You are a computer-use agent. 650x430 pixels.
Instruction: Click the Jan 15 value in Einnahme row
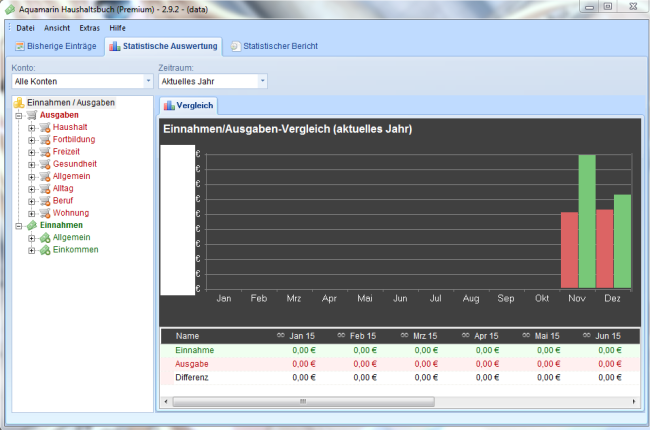[x=304, y=350]
